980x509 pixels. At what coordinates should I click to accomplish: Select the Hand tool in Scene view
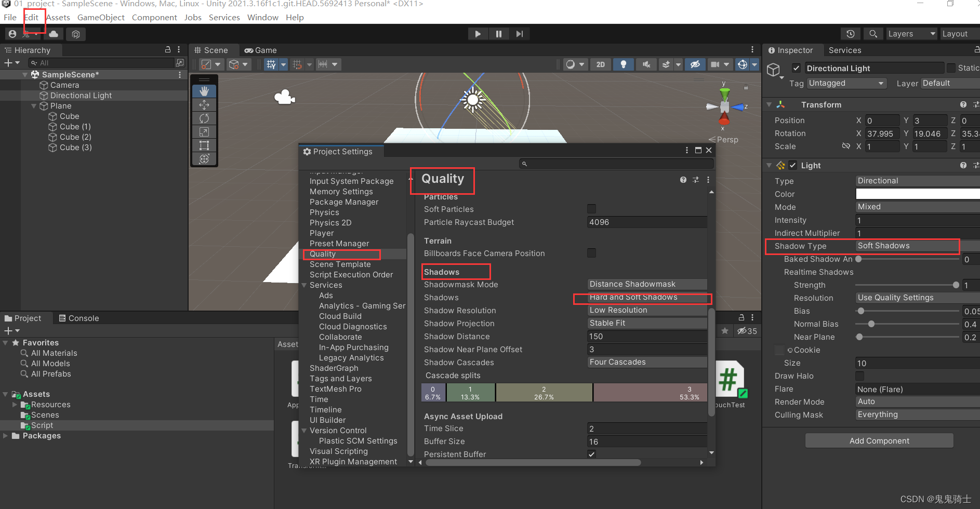(x=204, y=91)
